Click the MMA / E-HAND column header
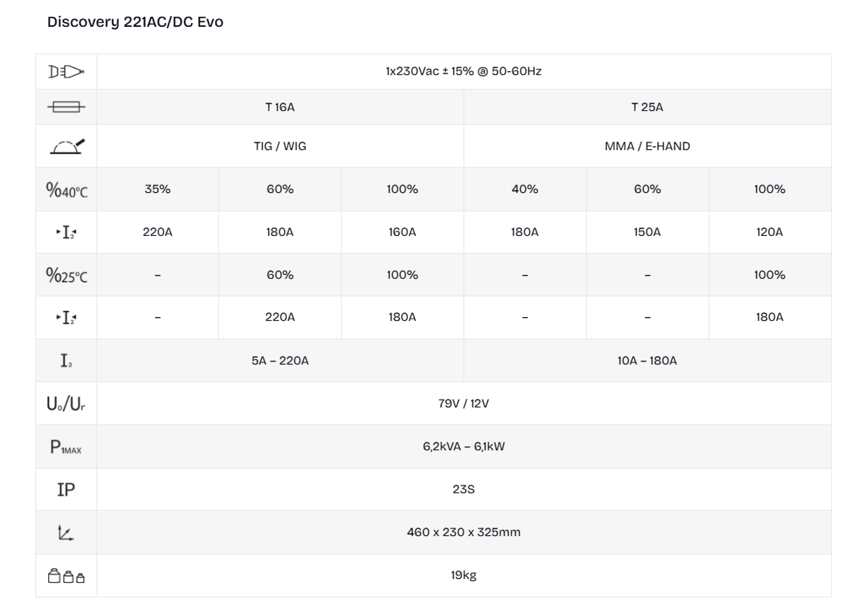Viewport: 868px width, 615px height. [x=647, y=146]
